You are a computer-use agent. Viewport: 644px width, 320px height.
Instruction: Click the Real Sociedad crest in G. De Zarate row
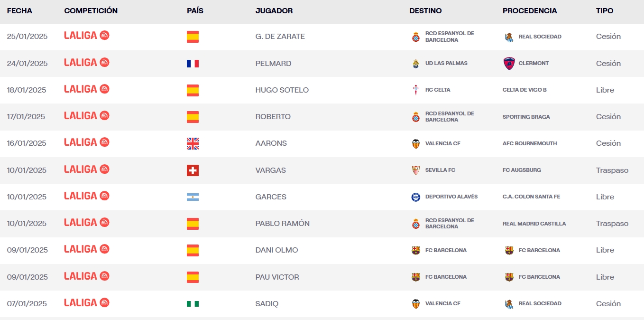coord(509,37)
